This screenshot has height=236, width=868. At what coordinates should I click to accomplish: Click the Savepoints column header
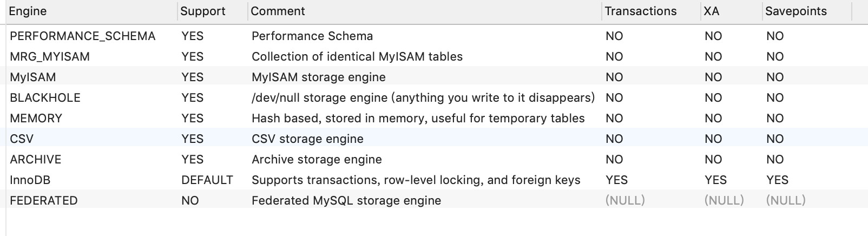point(796,11)
